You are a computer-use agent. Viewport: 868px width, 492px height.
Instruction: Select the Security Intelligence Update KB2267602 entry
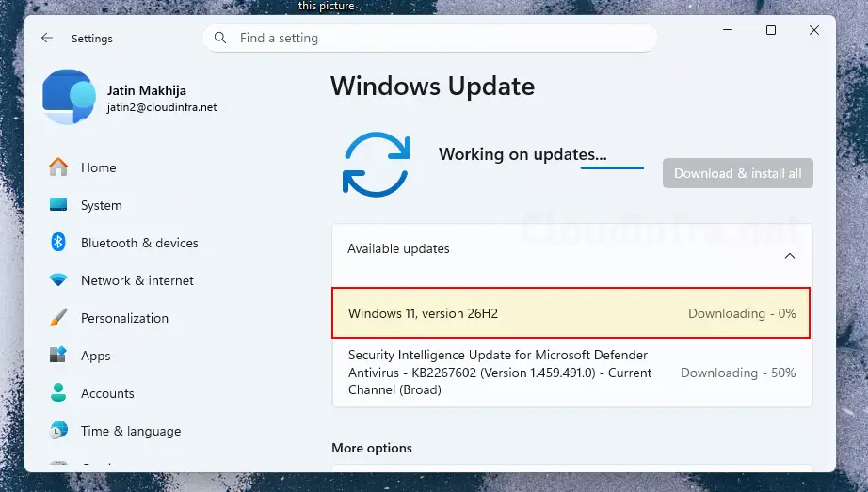(x=572, y=373)
